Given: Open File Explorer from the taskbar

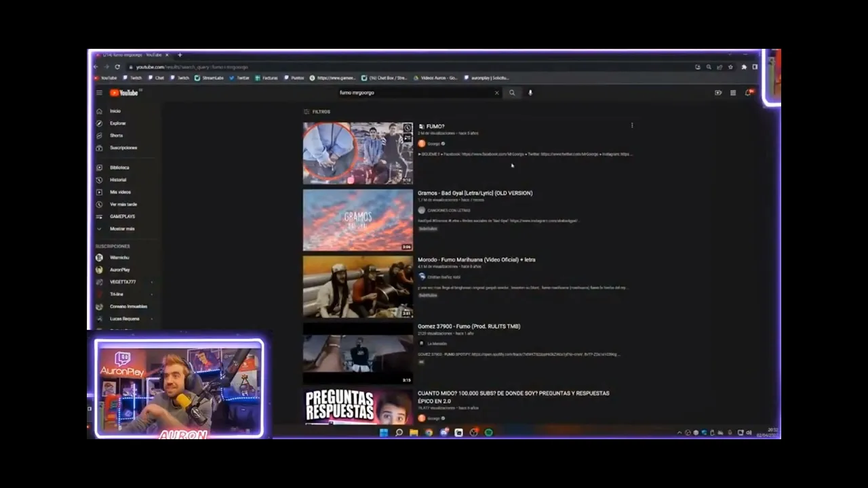Looking at the screenshot, I should click(x=414, y=432).
